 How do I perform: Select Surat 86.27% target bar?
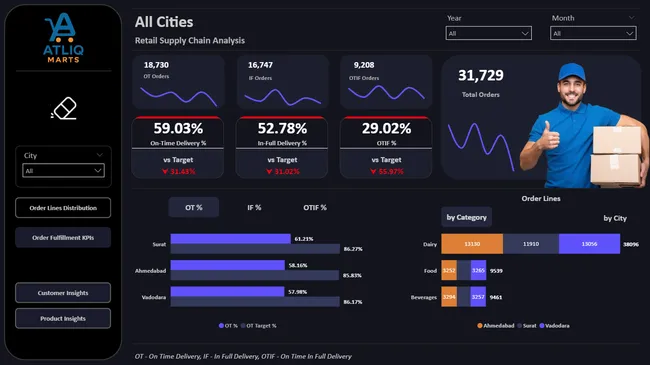[255, 249]
